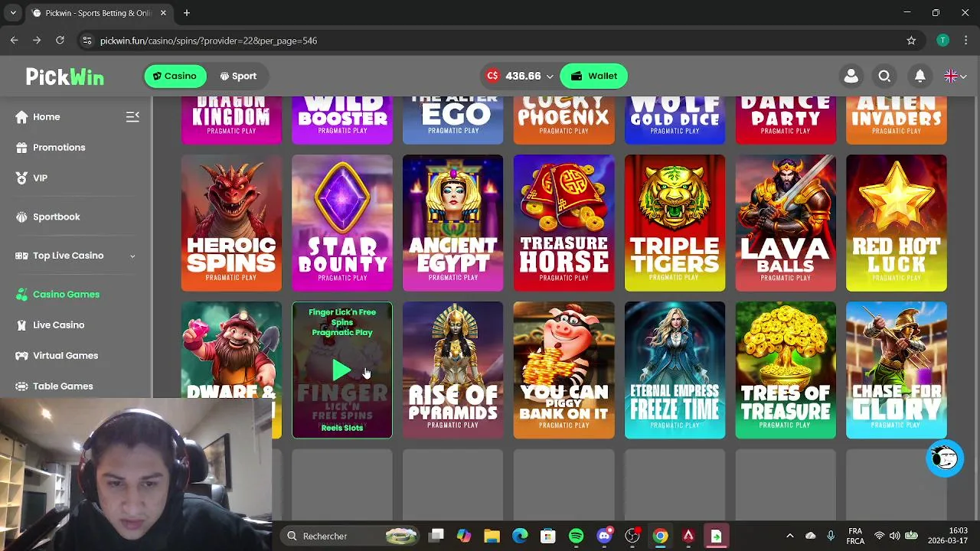The height and width of the screenshot is (551, 980).
Task: Open the Alien Invaders game tile
Action: point(897,120)
